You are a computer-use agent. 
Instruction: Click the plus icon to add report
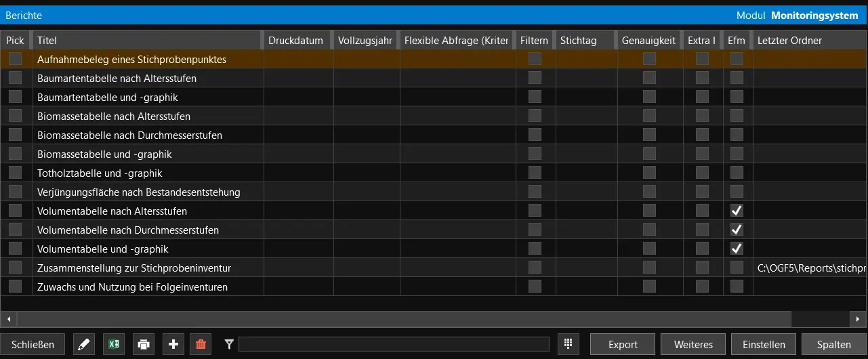click(x=173, y=345)
